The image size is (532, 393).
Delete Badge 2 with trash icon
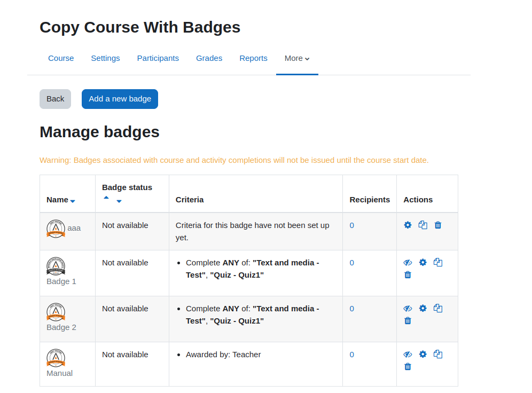pos(408,320)
